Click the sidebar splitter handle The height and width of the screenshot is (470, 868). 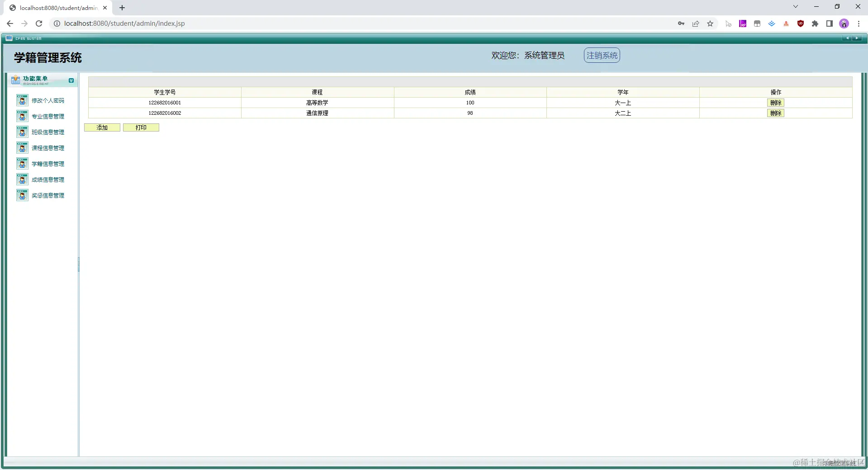coord(79,264)
